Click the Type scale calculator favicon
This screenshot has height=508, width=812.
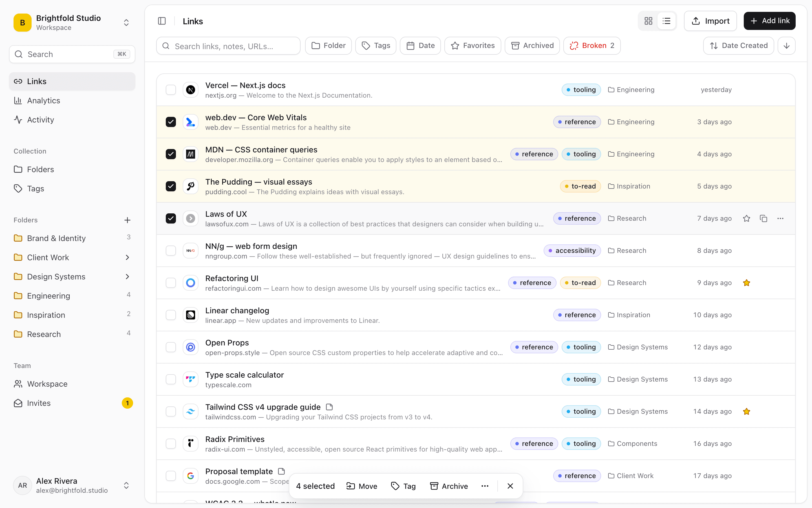[191, 379]
